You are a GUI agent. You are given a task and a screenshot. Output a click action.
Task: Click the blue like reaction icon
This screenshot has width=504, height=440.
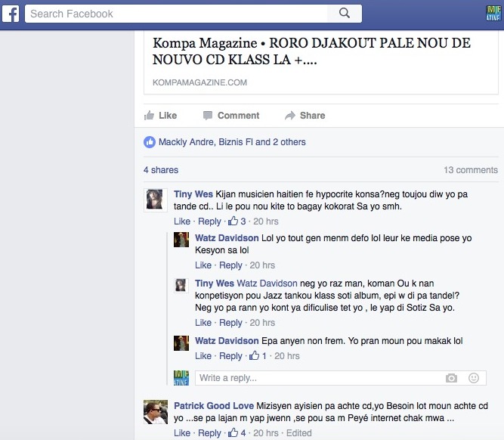tap(150, 142)
